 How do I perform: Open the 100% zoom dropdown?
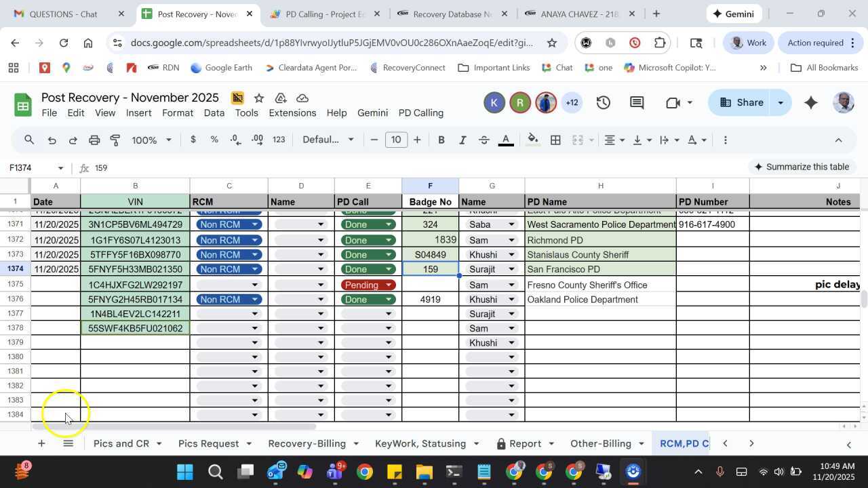[x=151, y=140]
